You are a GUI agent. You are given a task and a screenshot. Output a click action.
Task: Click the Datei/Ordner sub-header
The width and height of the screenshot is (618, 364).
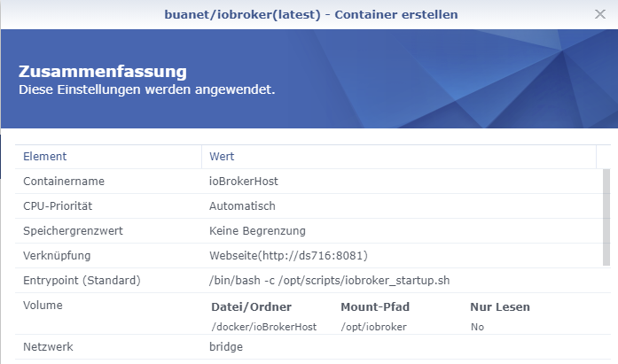[x=252, y=307]
